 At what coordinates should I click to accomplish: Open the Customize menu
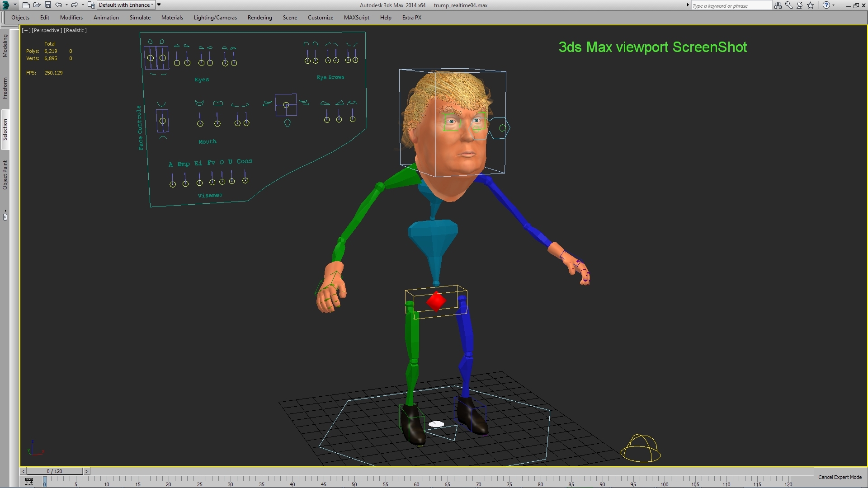tap(320, 18)
